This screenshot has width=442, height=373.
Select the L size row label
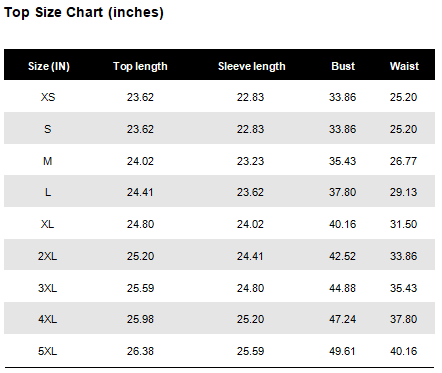click(x=48, y=192)
